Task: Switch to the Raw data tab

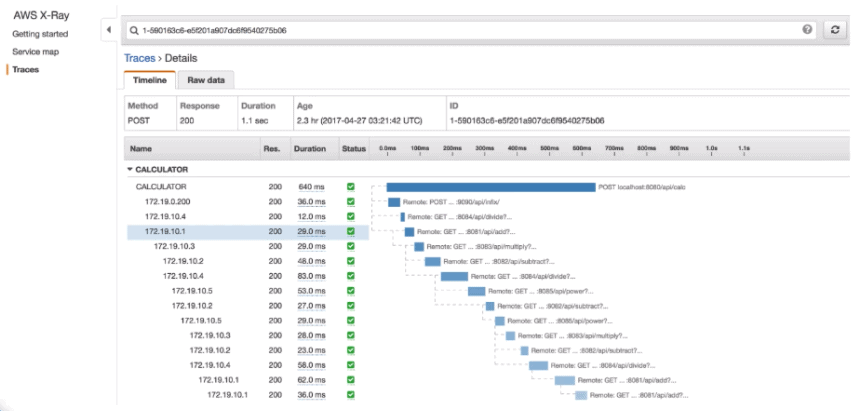Action: pos(206,80)
